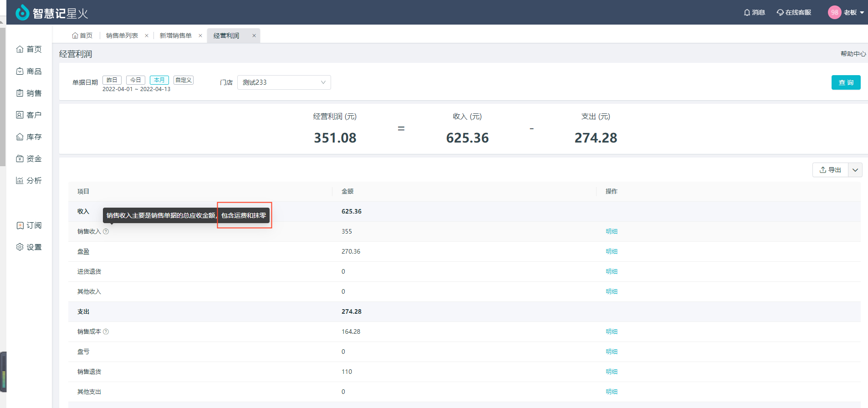Select 今日 date filter
The image size is (868, 408).
[x=136, y=80]
